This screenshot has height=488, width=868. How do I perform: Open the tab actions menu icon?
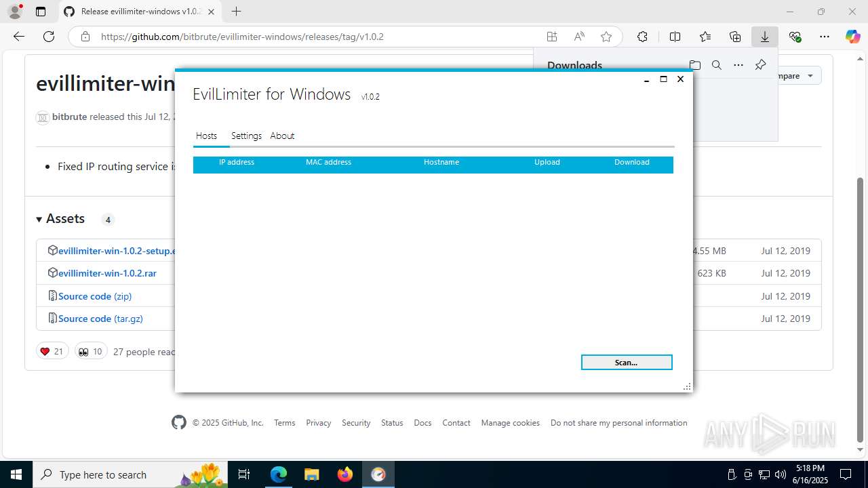point(41,12)
